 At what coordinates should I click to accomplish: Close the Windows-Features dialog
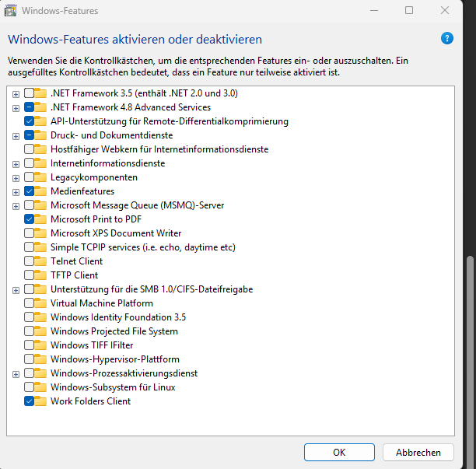pos(445,10)
